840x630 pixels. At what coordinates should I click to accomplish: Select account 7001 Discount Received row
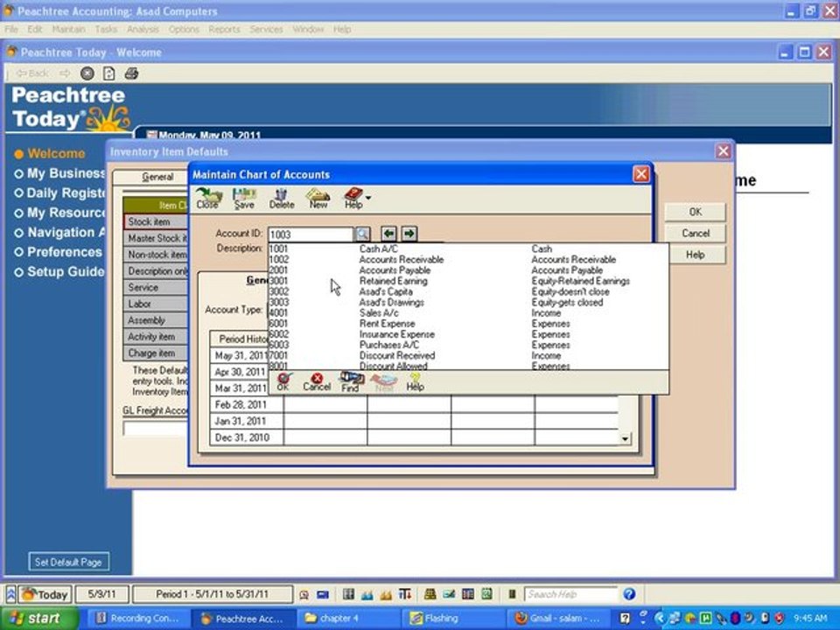tap(468, 356)
